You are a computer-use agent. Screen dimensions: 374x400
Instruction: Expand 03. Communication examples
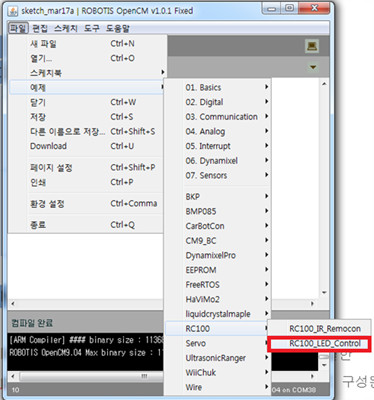(218, 117)
